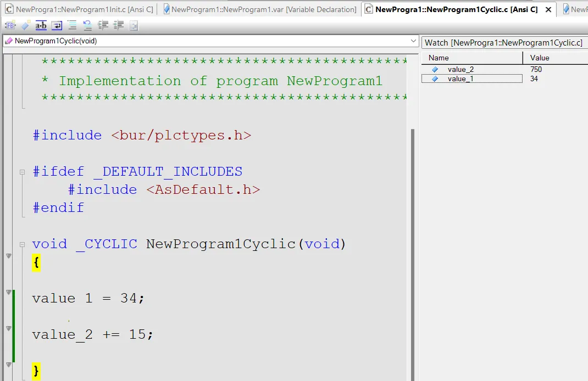
Task: Click the Implementation of program NewProgram1 comment
Action: (220, 81)
